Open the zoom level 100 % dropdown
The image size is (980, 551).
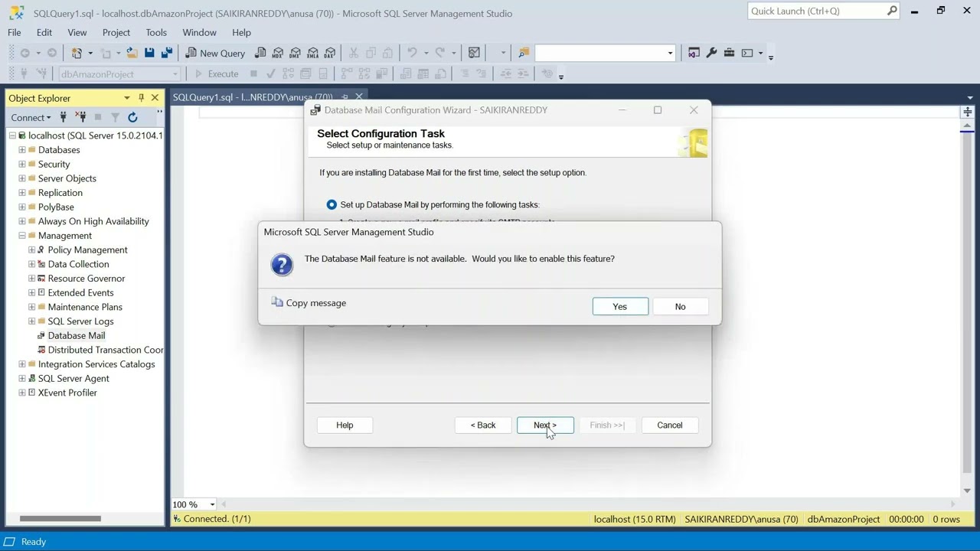tap(212, 504)
